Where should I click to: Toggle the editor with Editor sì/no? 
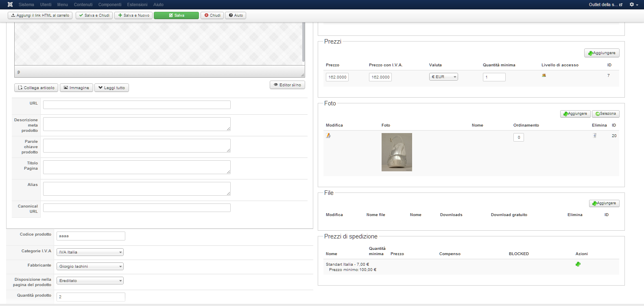[x=287, y=85]
